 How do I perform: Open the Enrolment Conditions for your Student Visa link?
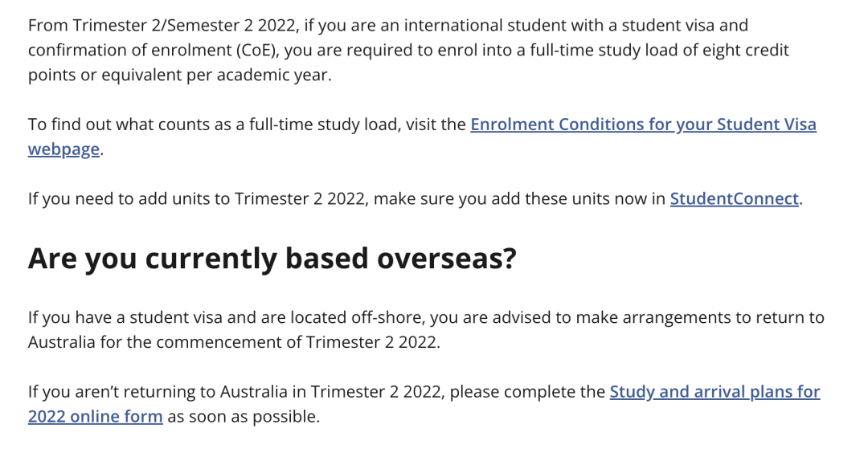coord(643,124)
